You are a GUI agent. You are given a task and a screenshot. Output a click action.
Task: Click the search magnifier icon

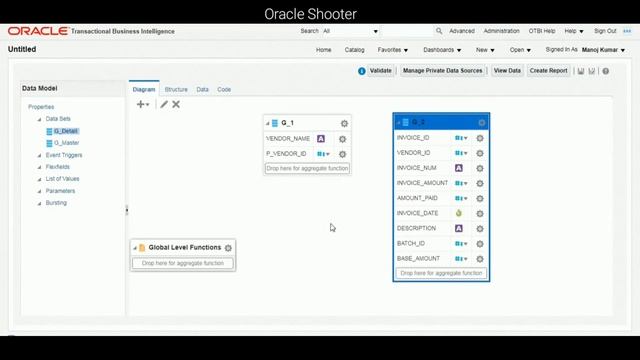click(439, 31)
